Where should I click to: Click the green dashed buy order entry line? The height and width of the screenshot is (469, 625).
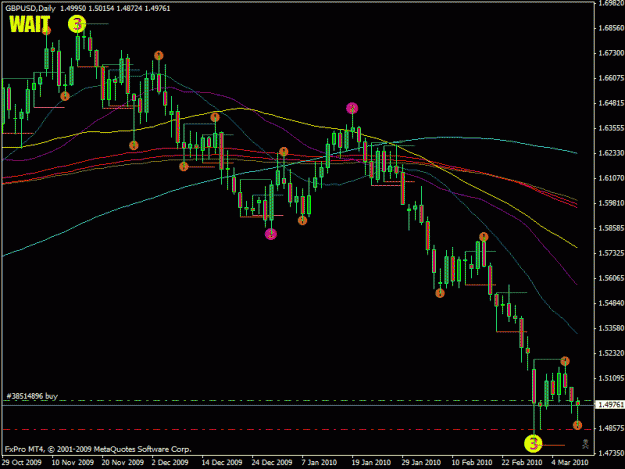[x=297, y=400]
